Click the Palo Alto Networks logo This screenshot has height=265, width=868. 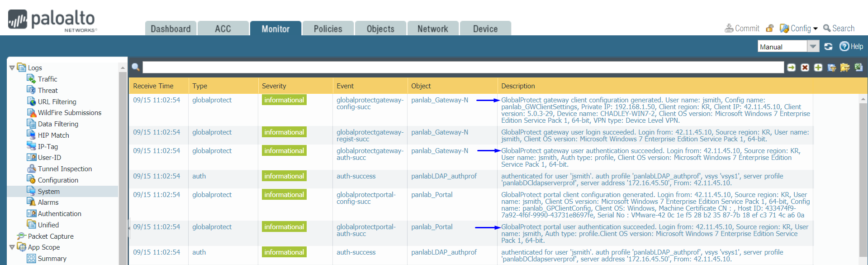tap(52, 20)
